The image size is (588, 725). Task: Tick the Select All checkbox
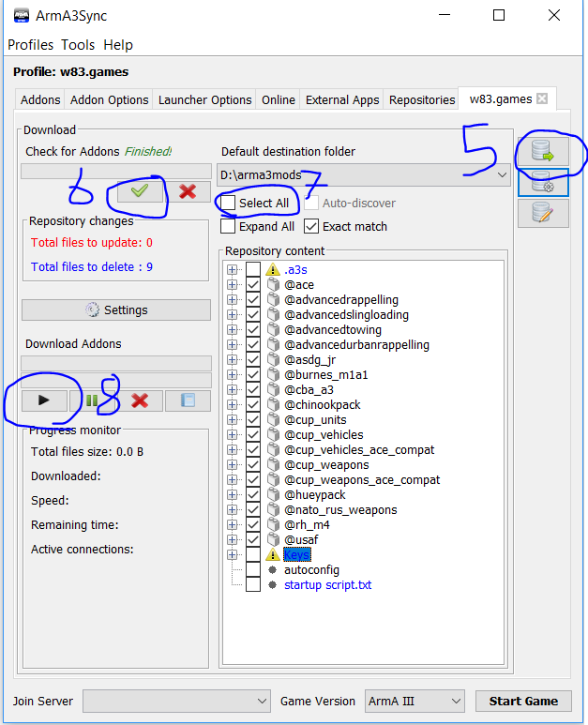(228, 203)
